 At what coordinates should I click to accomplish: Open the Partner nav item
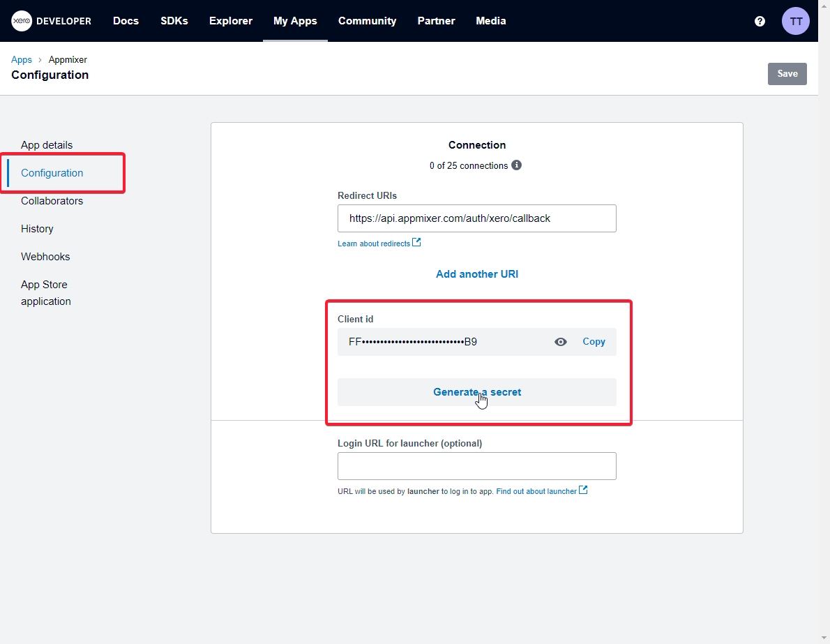click(436, 21)
